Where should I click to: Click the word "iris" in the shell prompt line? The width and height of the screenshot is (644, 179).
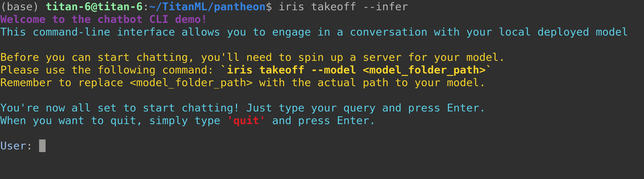(x=291, y=7)
